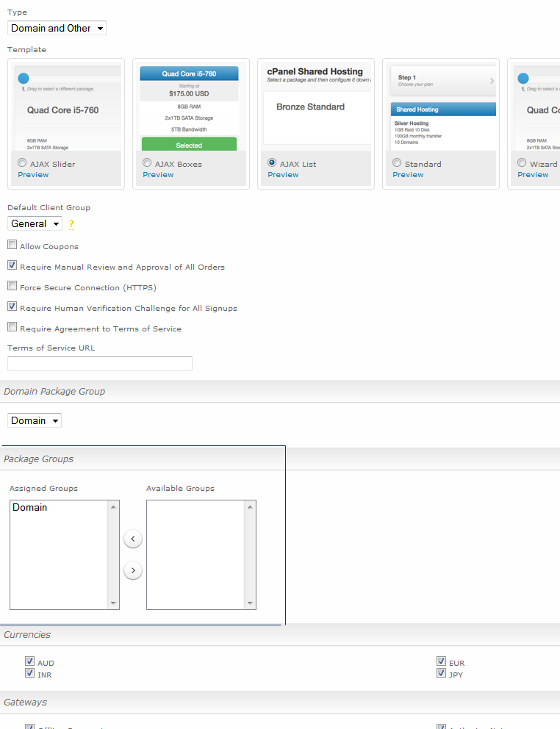Screen dimensions: 560x729
Task: Open Preview link under AJAX Boxes
Action: tap(158, 175)
